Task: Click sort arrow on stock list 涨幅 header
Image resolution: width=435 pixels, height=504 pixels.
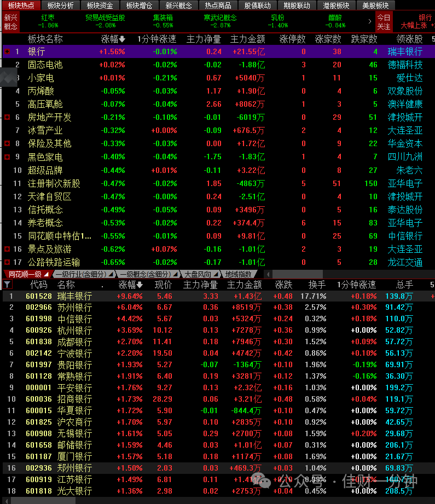Action: [x=139, y=285]
